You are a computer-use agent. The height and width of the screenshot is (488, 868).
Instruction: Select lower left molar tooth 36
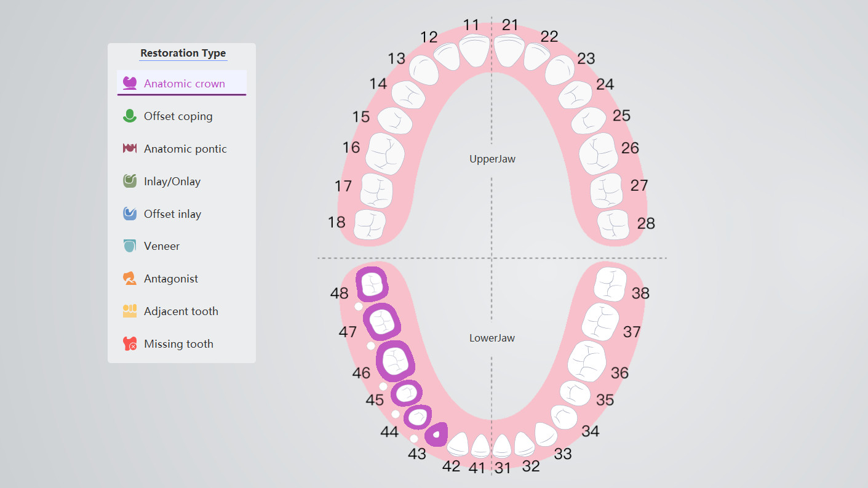[x=587, y=361]
